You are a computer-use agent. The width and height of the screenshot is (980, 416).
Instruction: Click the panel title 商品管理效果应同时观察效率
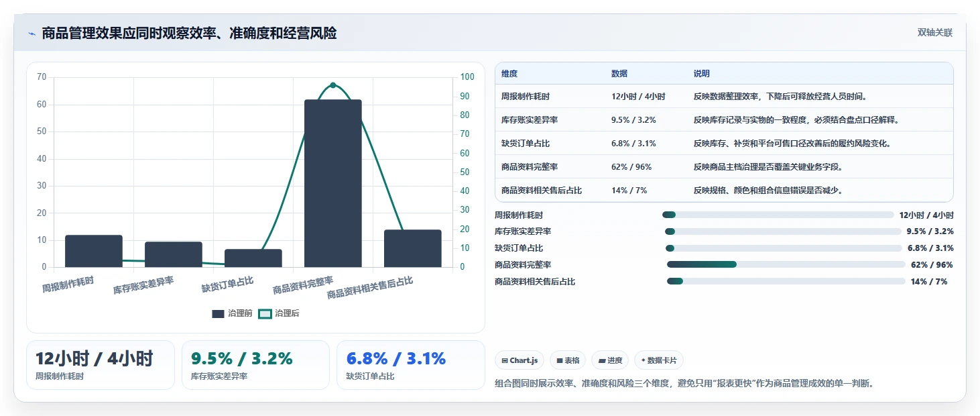click(x=189, y=33)
